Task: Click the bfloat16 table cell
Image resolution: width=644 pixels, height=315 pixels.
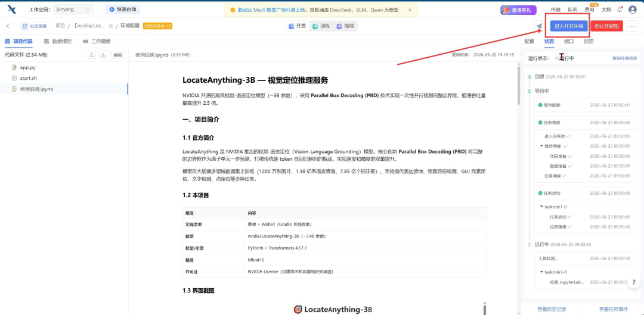Action: [366, 260]
